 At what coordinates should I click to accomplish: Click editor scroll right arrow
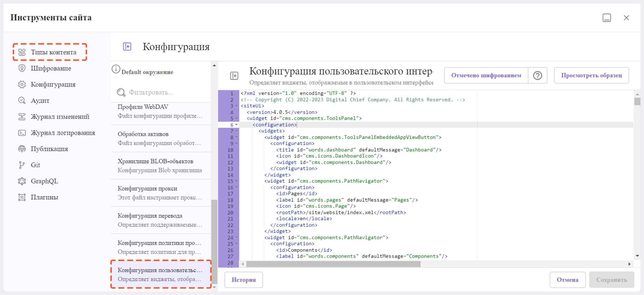point(629,264)
